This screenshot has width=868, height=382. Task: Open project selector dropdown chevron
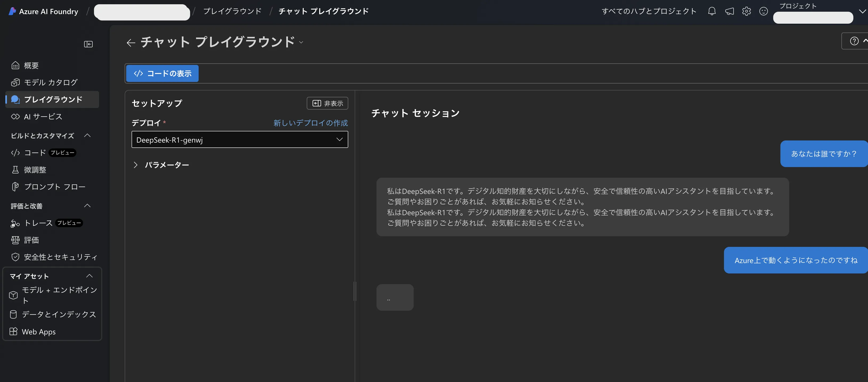(862, 11)
